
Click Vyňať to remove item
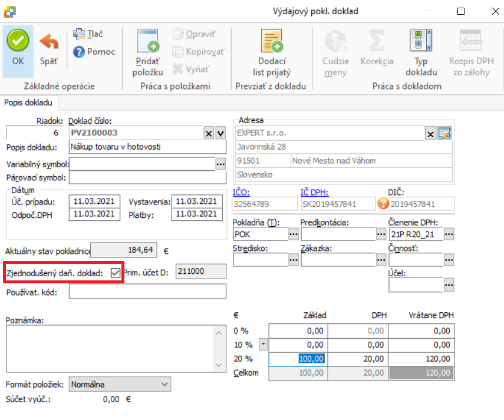pos(191,69)
